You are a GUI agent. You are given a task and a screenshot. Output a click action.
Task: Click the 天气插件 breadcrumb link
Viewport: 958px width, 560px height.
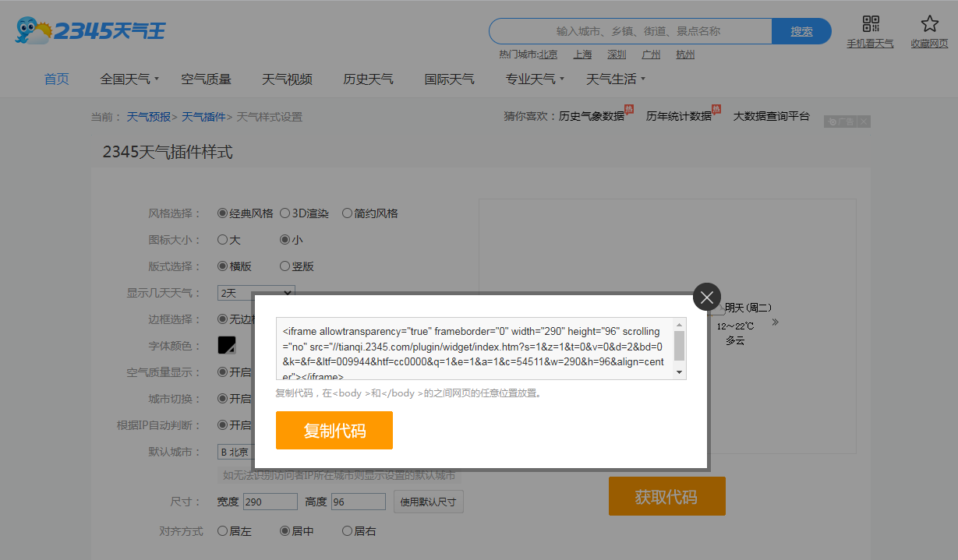(203, 117)
